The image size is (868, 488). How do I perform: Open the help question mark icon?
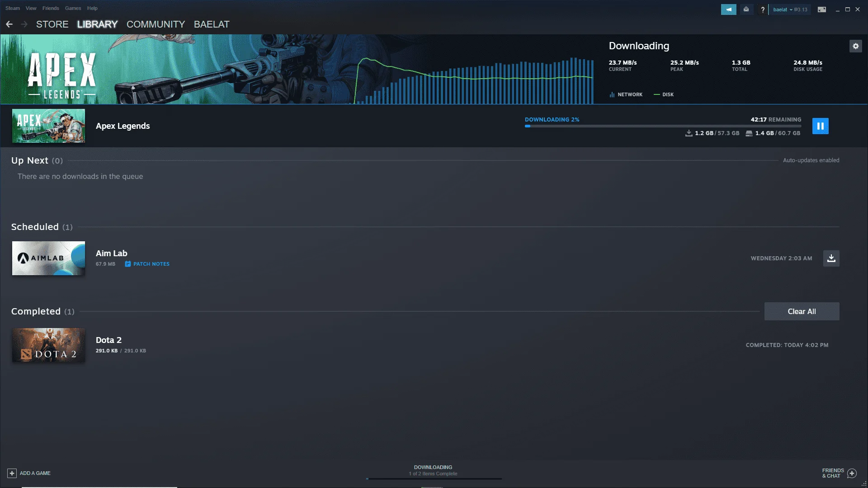tap(763, 9)
